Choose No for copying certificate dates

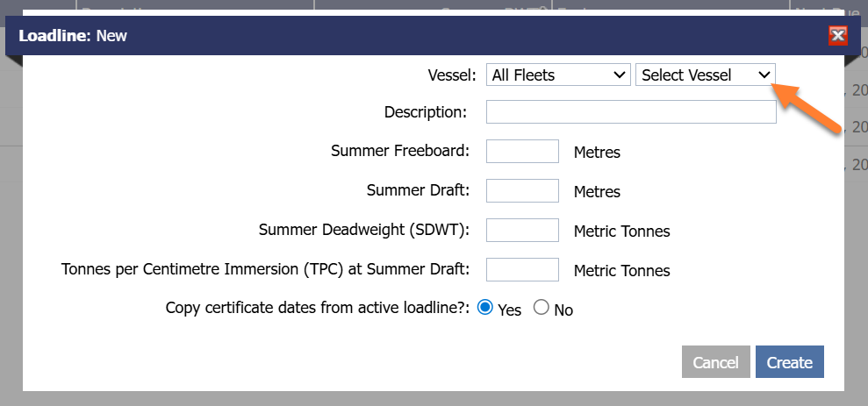pyautogui.click(x=541, y=308)
